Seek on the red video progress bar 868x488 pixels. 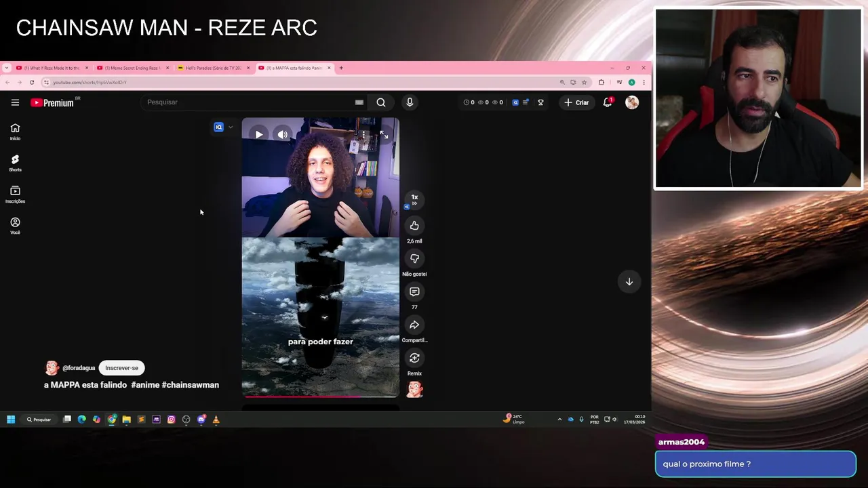320,396
